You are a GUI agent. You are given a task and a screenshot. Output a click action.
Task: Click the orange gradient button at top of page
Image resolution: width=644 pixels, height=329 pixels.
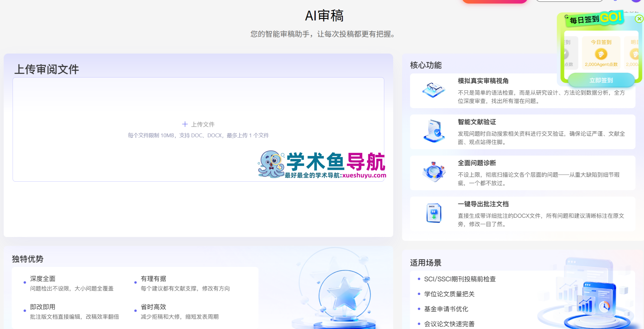coord(495,1)
